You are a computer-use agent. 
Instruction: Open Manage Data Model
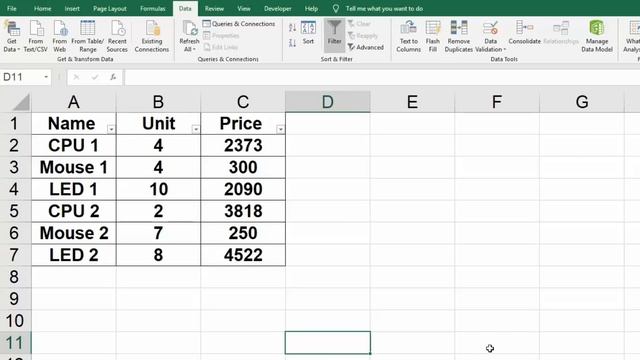pyautogui.click(x=597, y=37)
